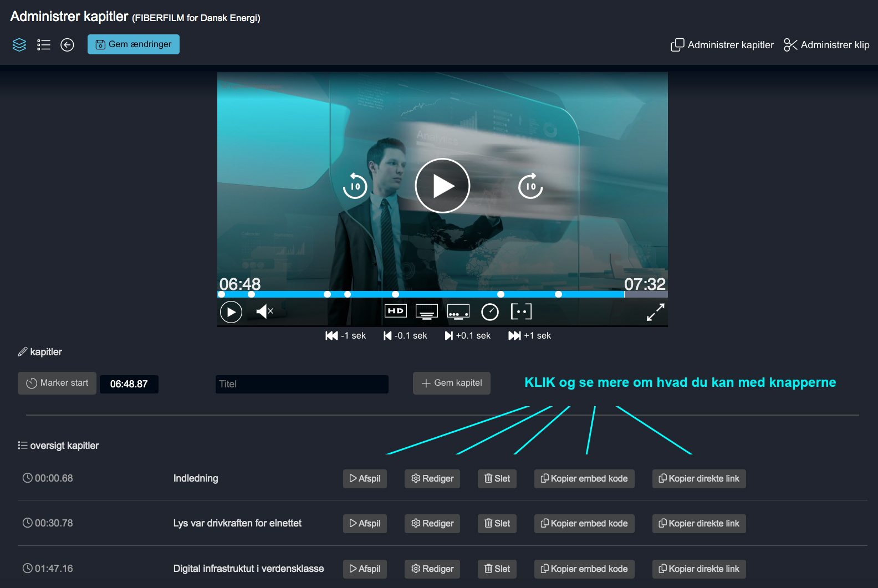Click the Titel input field

tap(302, 384)
